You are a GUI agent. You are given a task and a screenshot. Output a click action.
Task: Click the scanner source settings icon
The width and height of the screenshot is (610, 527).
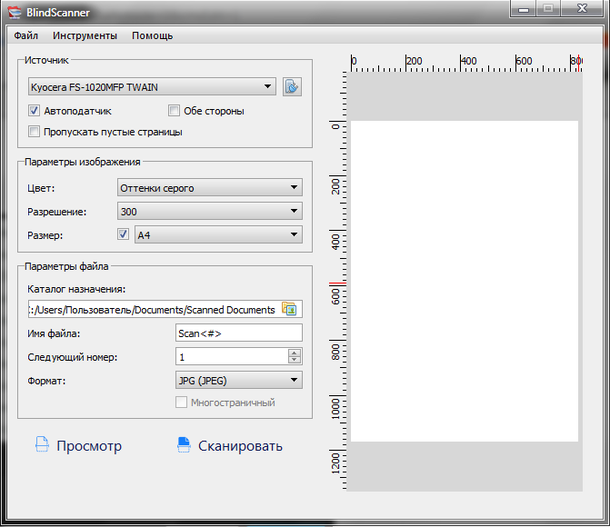point(291,87)
